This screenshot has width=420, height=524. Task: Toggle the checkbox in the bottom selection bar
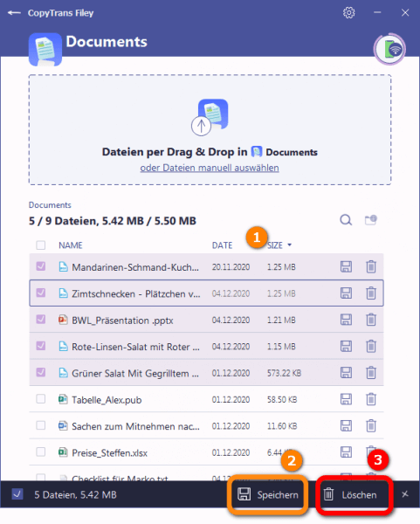click(17, 494)
